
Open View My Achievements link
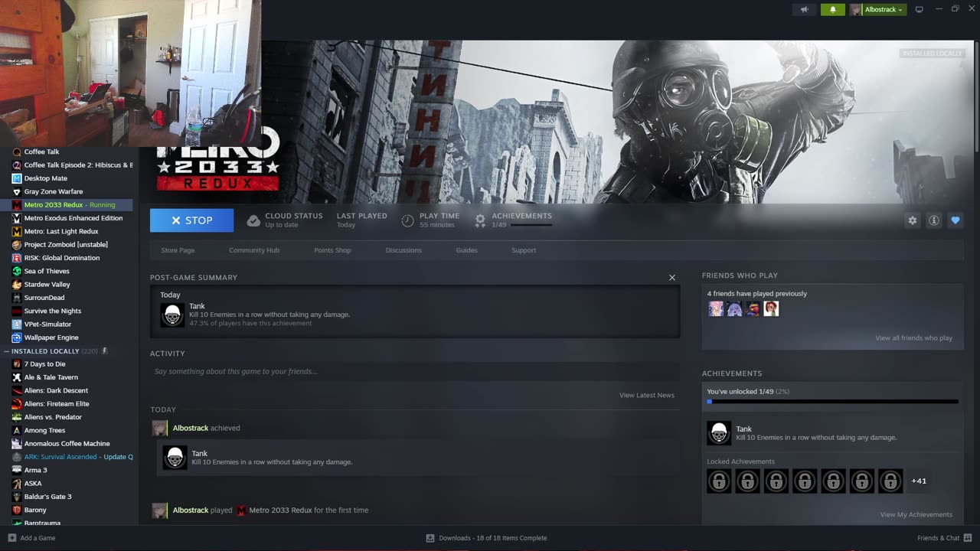[916, 514]
